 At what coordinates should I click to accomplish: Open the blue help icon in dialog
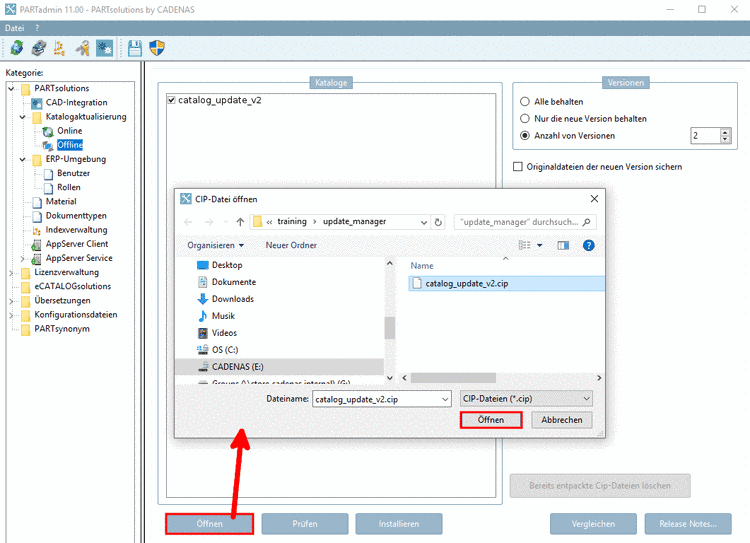pyautogui.click(x=588, y=245)
